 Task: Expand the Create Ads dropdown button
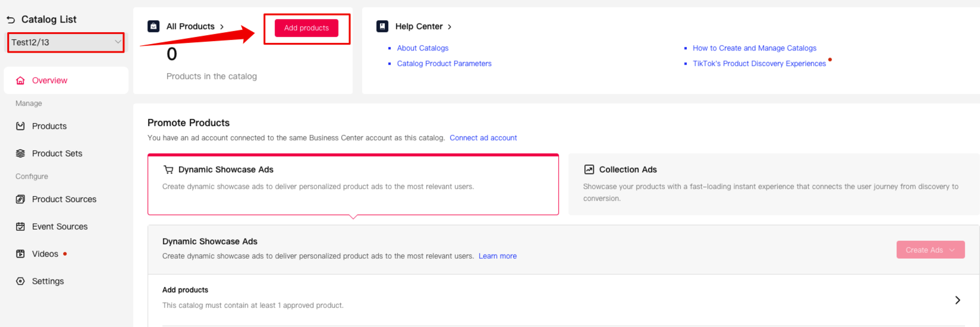[930, 250]
